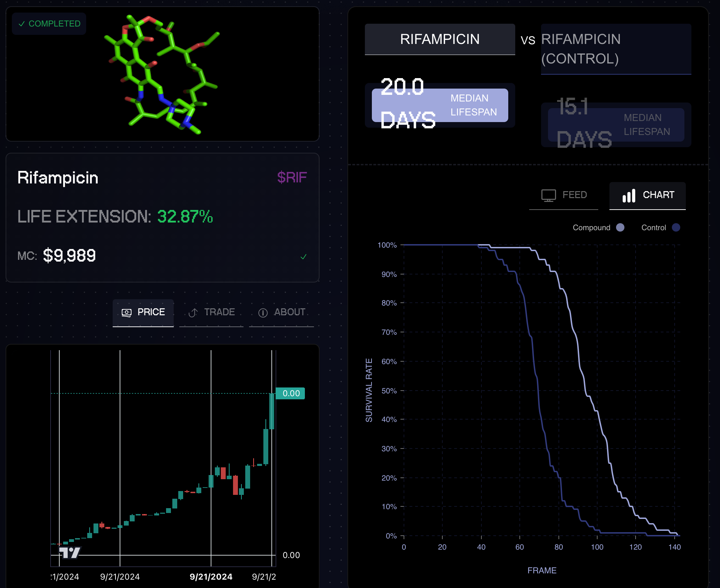720x588 pixels.
Task: Click the green checkmark next to market cap
Action: coord(303,257)
